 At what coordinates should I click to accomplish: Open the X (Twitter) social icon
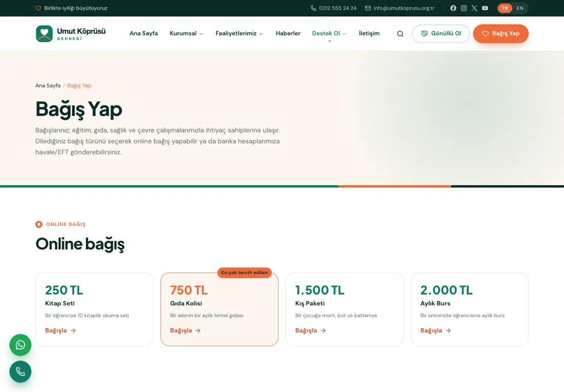[x=474, y=8]
